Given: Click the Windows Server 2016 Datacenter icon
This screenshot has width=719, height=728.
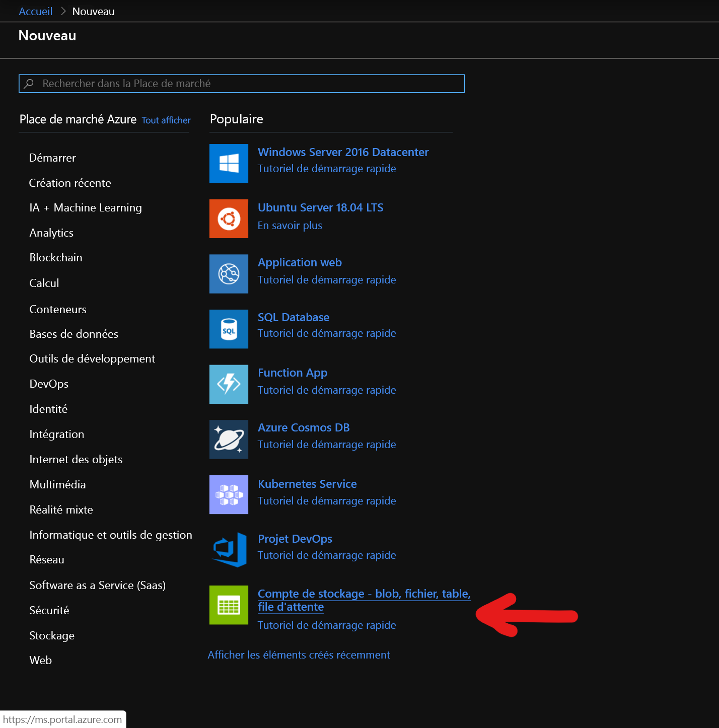Looking at the screenshot, I should point(229,164).
